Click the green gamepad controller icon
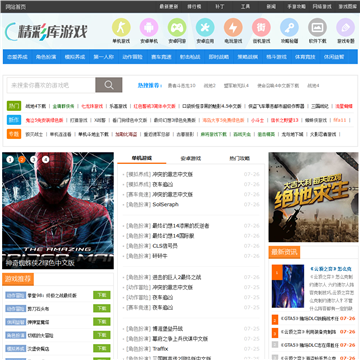This screenshot has width=360, height=360. pyautogui.click(x=177, y=27)
